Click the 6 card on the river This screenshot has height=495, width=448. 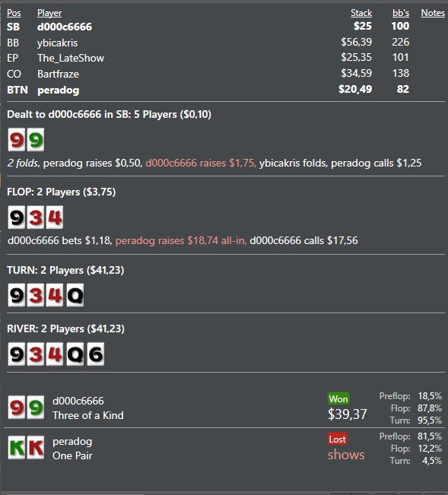[x=95, y=354]
